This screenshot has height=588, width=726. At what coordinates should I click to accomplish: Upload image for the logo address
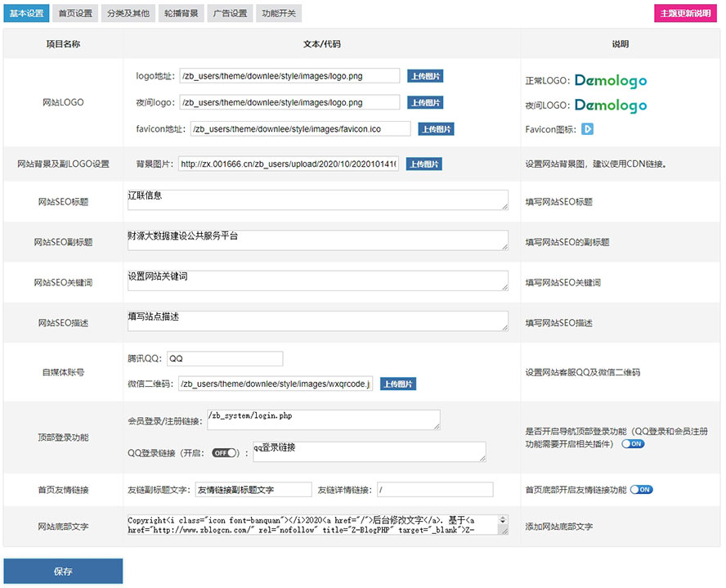click(x=425, y=76)
